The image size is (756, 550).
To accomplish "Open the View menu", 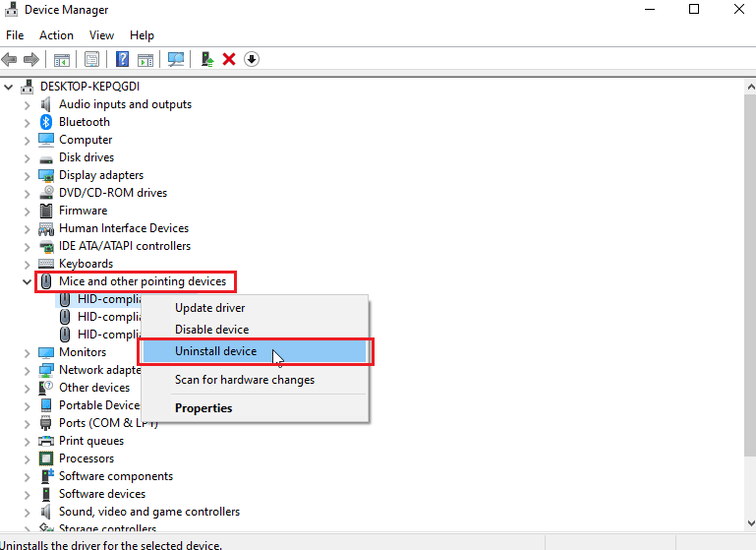I will (101, 35).
